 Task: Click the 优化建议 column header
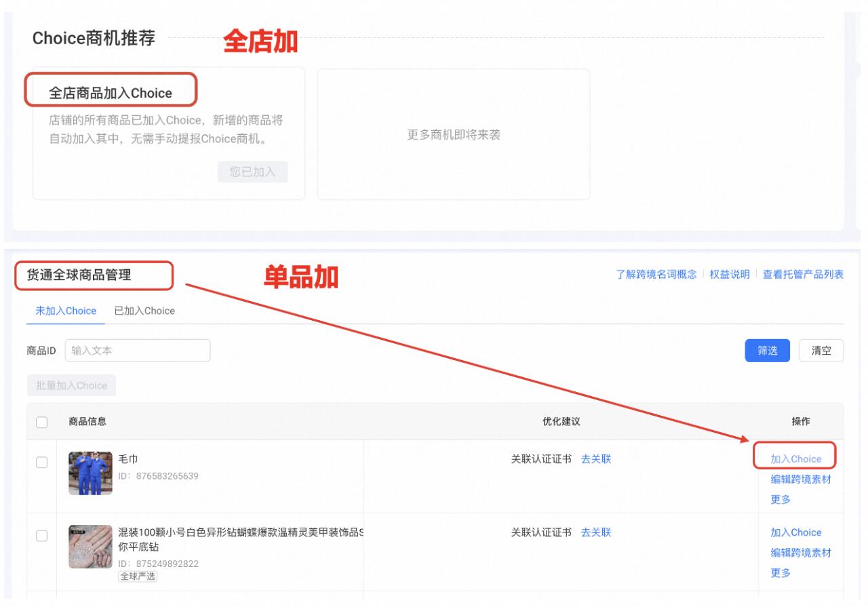[561, 421]
